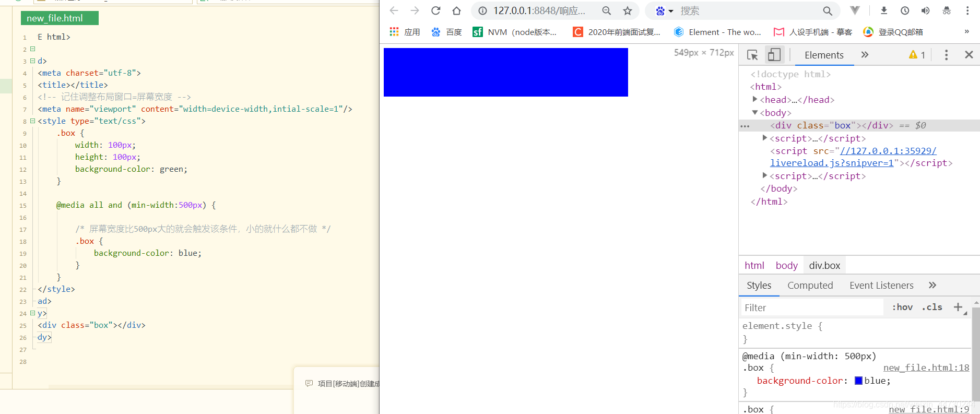
Task: Open the Apps bookmarks shortcut
Action: pyautogui.click(x=405, y=32)
